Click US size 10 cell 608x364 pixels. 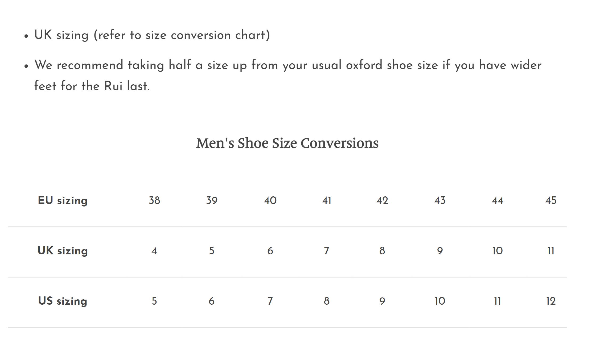click(x=440, y=301)
